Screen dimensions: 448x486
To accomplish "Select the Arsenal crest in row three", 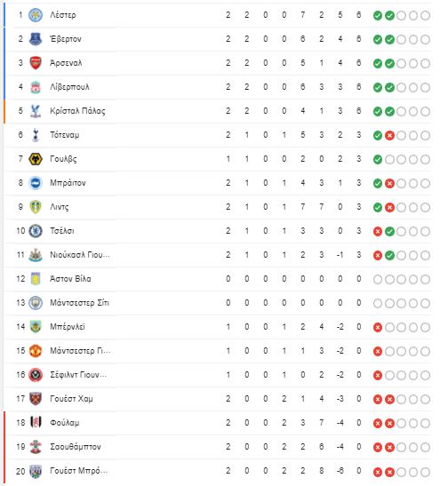I will pyautogui.click(x=36, y=63).
